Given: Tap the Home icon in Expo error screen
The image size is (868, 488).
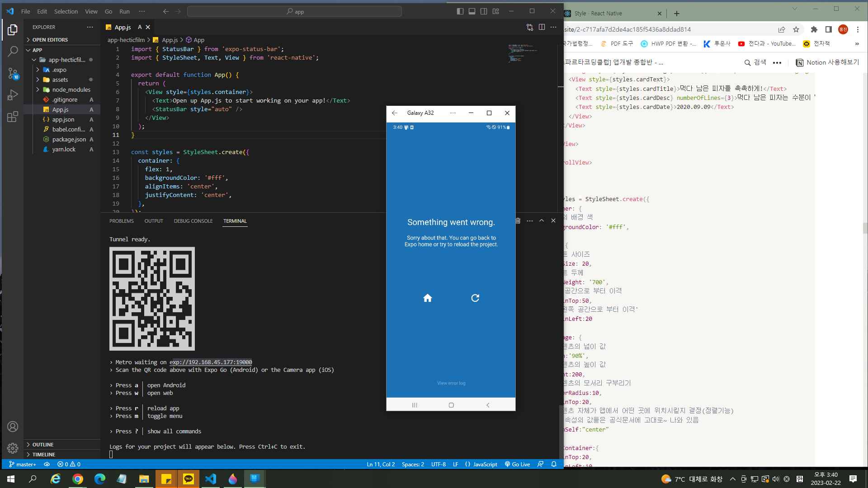Looking at the screenshot, I should pyautogui.click(x=427, y=298).
